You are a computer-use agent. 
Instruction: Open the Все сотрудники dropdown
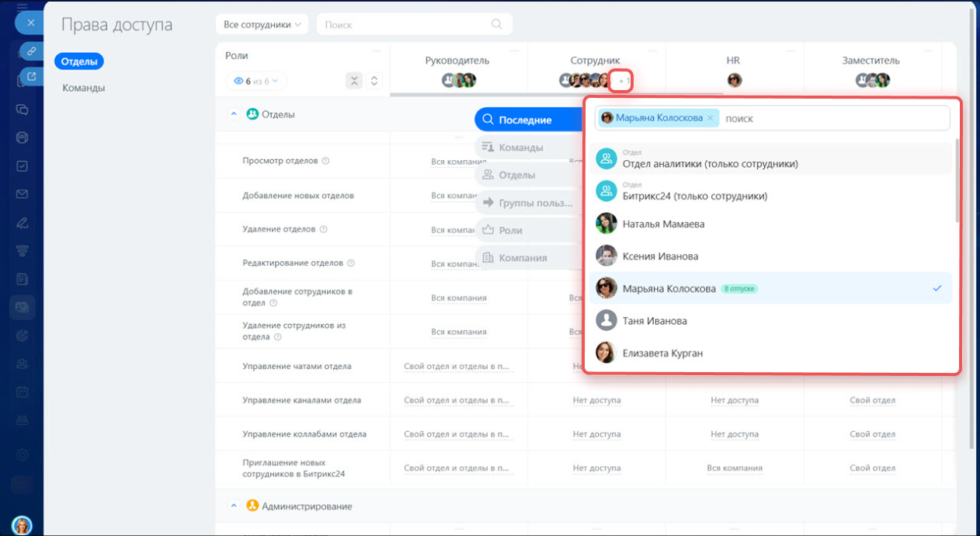(x=262, y=24)
